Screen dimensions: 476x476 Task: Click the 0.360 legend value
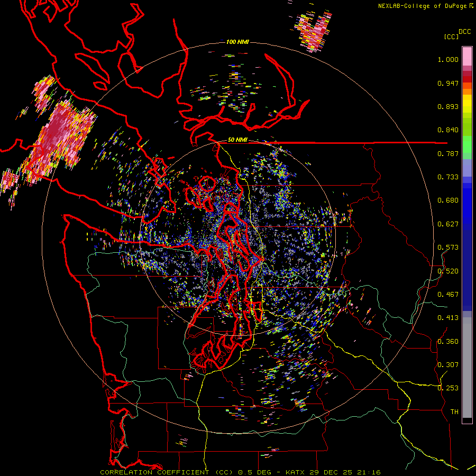point(448,342)
